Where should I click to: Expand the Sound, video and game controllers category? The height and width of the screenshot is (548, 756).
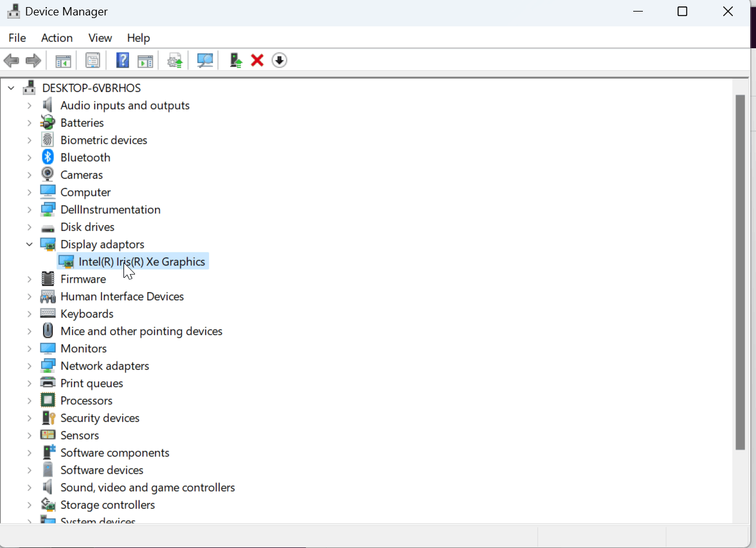(30, 488)
